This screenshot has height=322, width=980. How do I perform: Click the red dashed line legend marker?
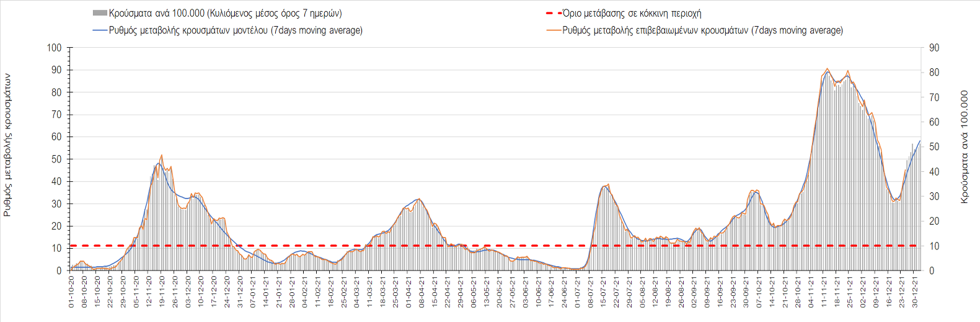[x=553, y=13]
